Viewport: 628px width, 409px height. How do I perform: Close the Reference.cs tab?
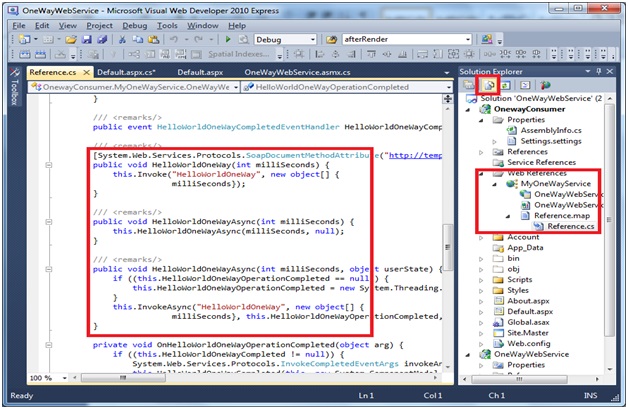(x=87, y=73)
